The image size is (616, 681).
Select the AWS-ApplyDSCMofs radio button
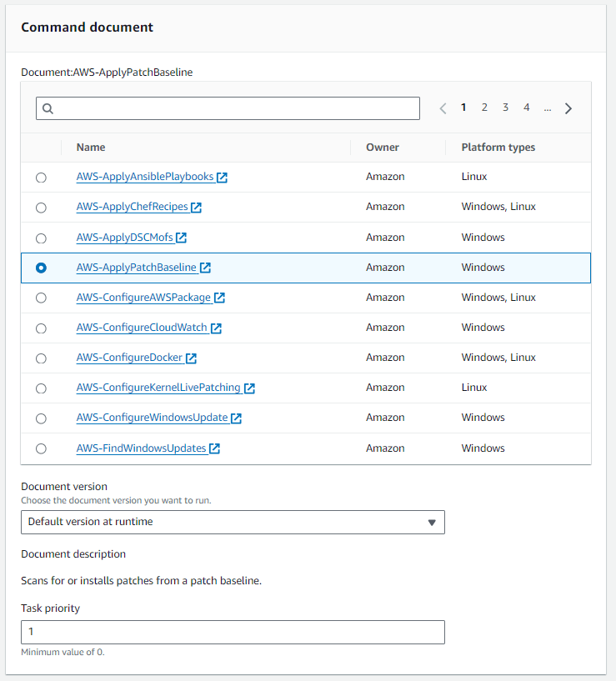pyautogui.click(x=41, y=238)
